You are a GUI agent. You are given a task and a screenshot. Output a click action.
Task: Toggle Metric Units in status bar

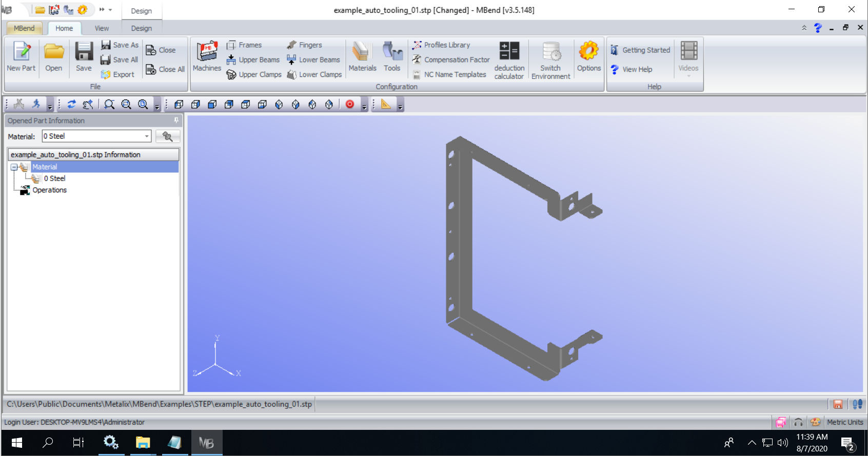845,422
